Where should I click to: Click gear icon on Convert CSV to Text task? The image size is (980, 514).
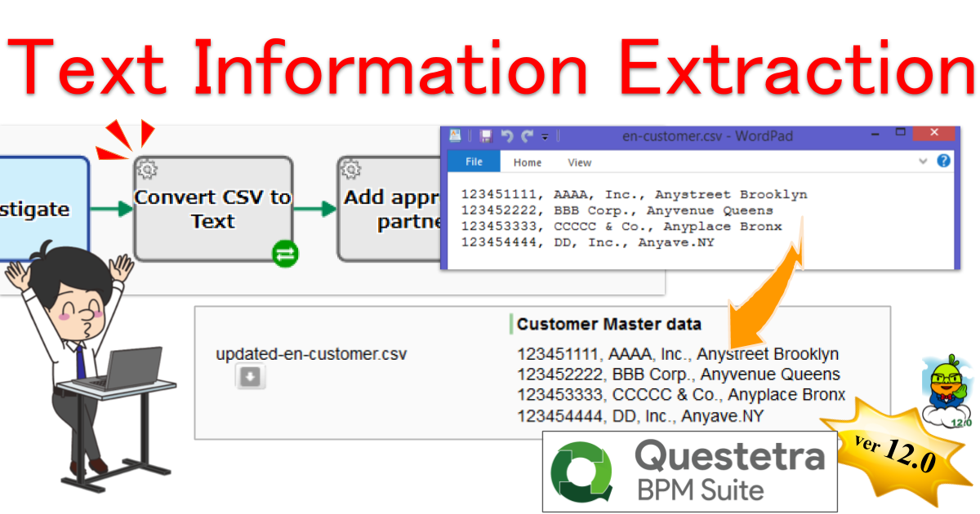click(x=147, y=169)
